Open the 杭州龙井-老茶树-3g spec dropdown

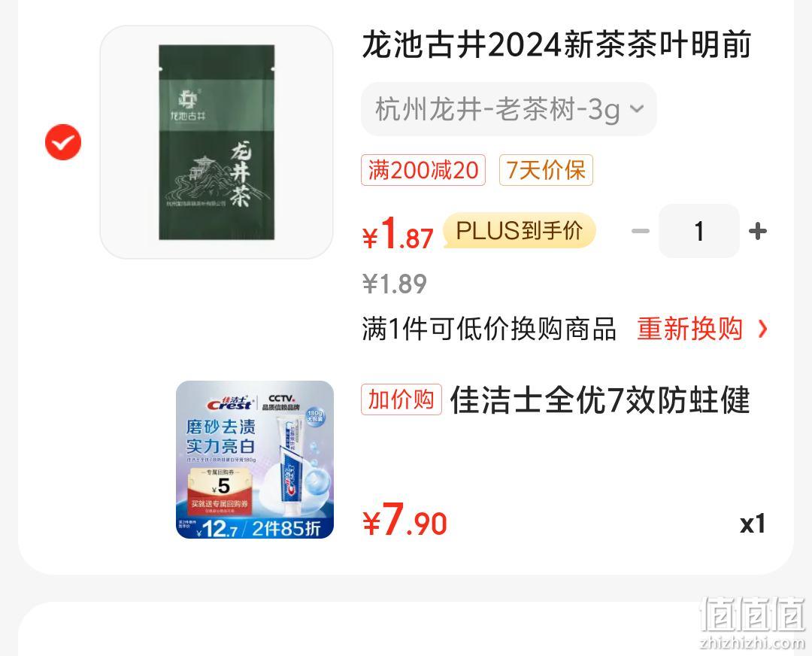[508, 109]
